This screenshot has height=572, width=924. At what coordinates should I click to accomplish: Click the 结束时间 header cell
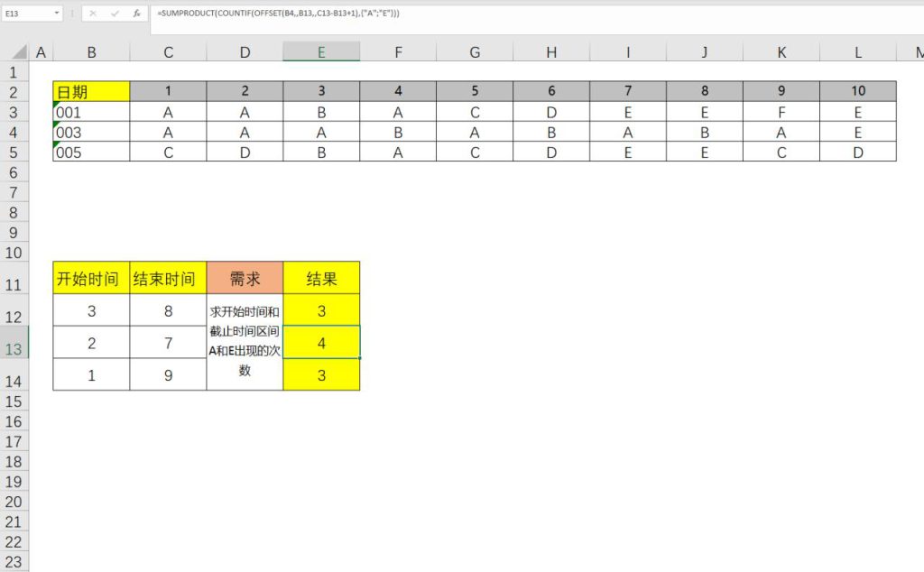coord(168,278)
